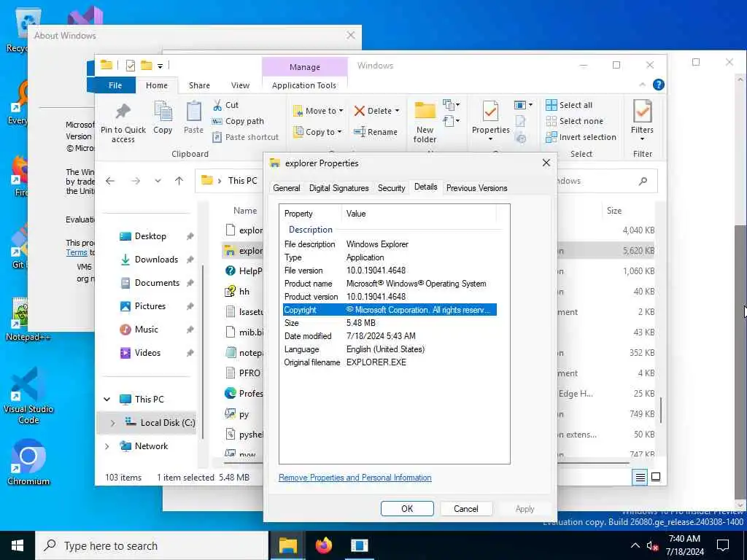
Task: Click the Terms link in About Windows
Action: 76,252
